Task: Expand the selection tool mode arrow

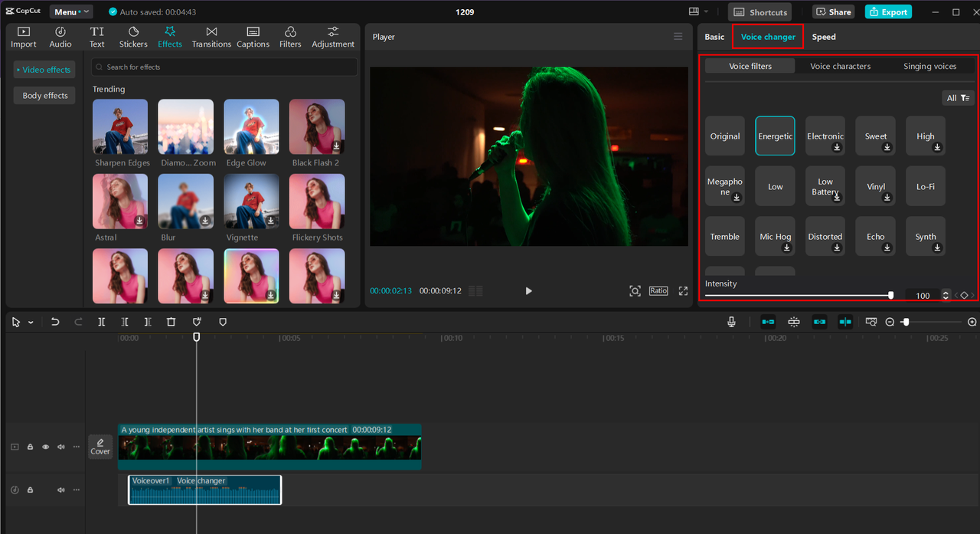Action: point(31,323)
